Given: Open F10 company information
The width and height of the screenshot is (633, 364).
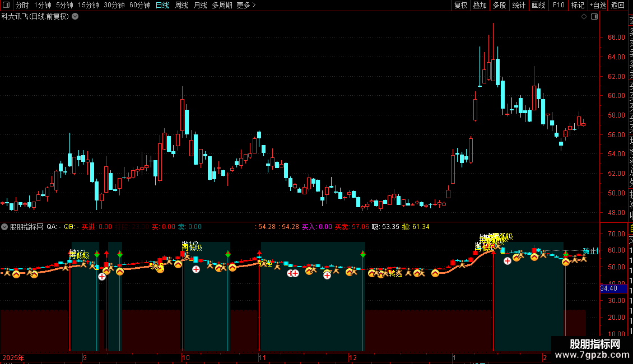Looking at the screenshot, I should tap(558, 5).
